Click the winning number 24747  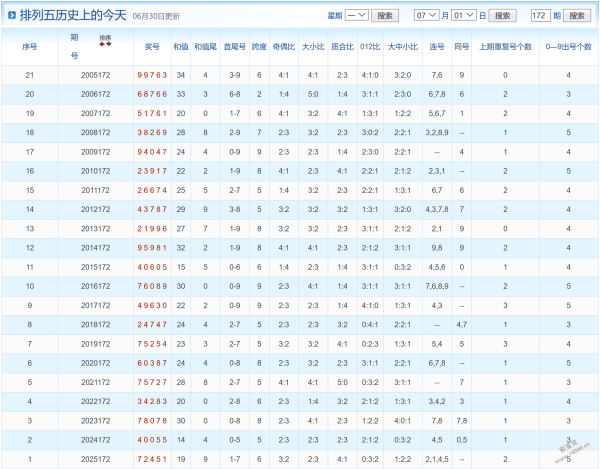152,325
